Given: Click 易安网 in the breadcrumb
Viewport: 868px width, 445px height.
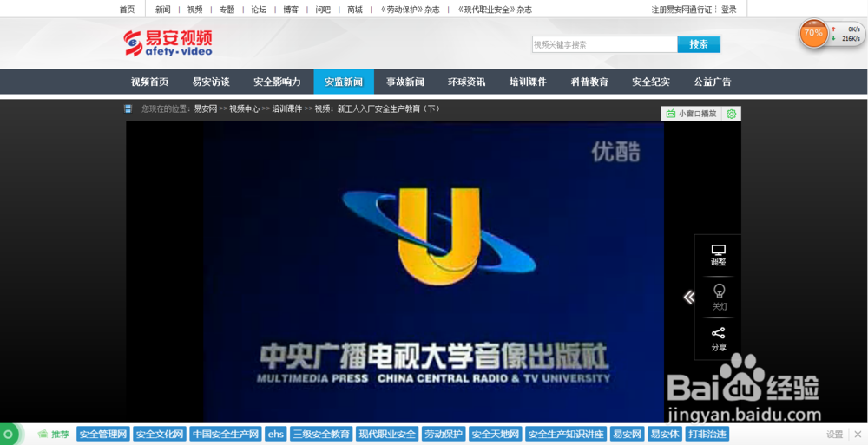Looking at the screenshot, I should [x=206, y=109].
